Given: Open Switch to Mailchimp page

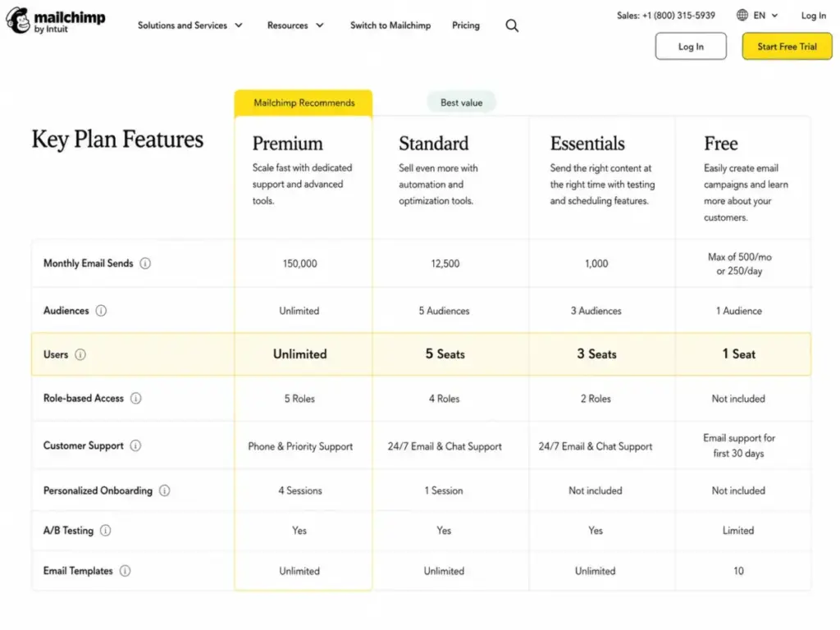Looking at the screenshot, I should 390,25.
